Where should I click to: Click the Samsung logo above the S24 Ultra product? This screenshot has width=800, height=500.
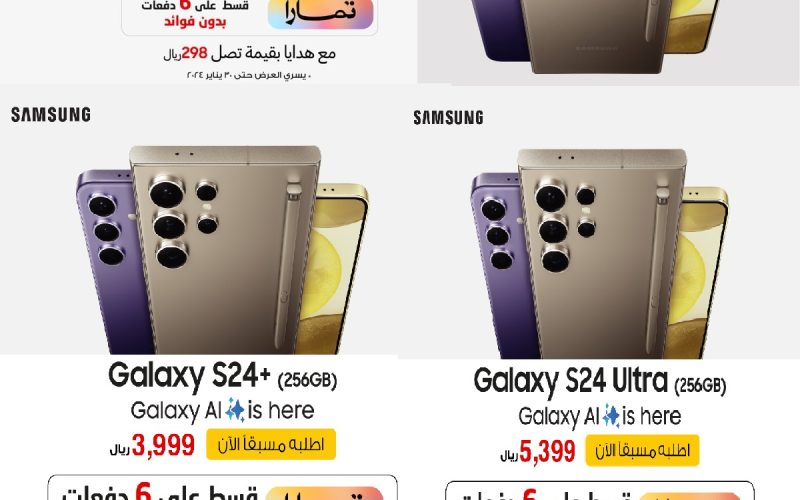point(448,118)
